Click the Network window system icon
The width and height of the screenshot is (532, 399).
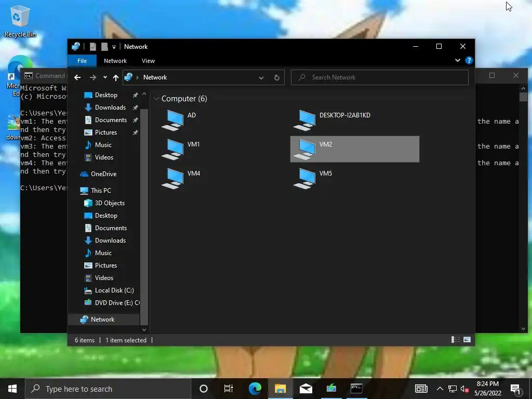pyautogui.click(x=76, y=47)
